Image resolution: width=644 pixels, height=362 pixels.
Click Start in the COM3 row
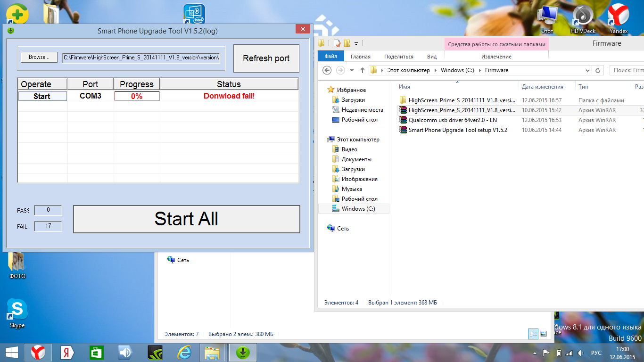pos(42,96)
